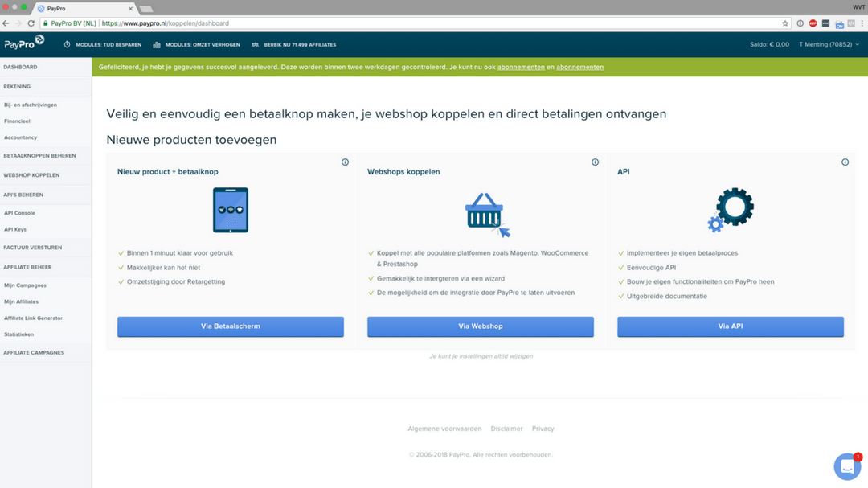Click 'Je kunt je instellingen altijd wijzigen' text
The width and height of the screenshot is (868, 488).
tap(481, 356)
